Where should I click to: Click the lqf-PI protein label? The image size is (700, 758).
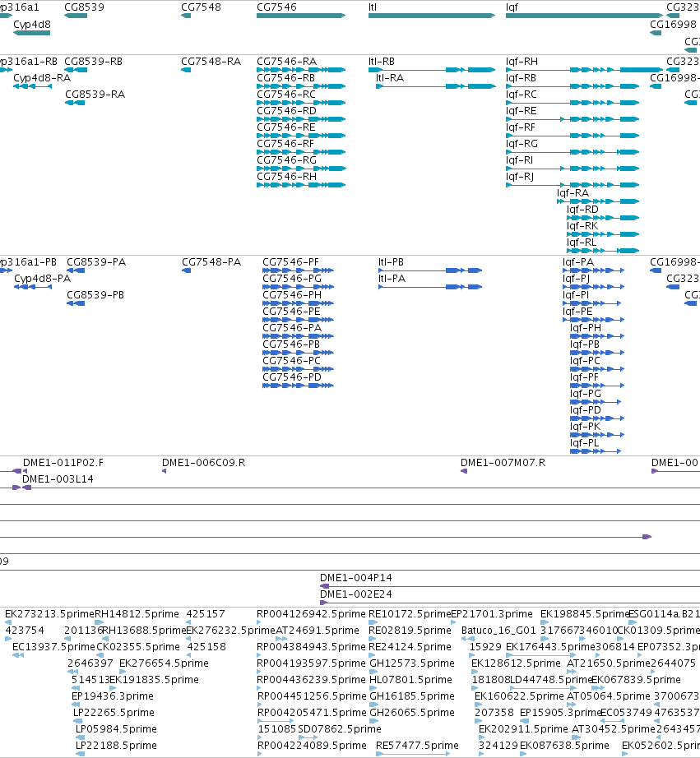click(576, 295)
